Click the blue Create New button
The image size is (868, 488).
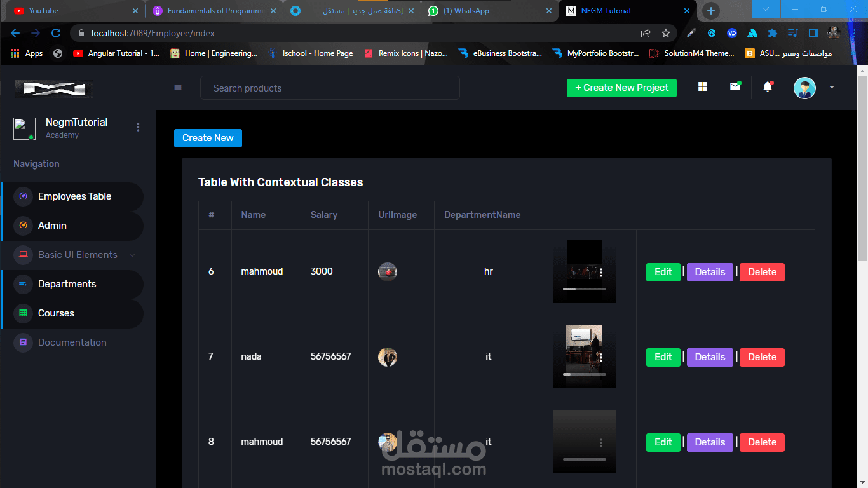[x=208, y=138]
